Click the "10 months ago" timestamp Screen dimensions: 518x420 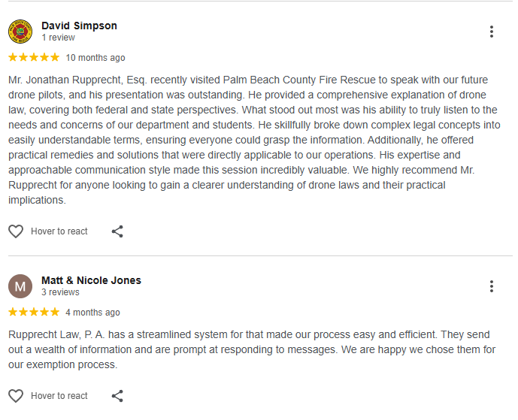[x=95, y=58]
